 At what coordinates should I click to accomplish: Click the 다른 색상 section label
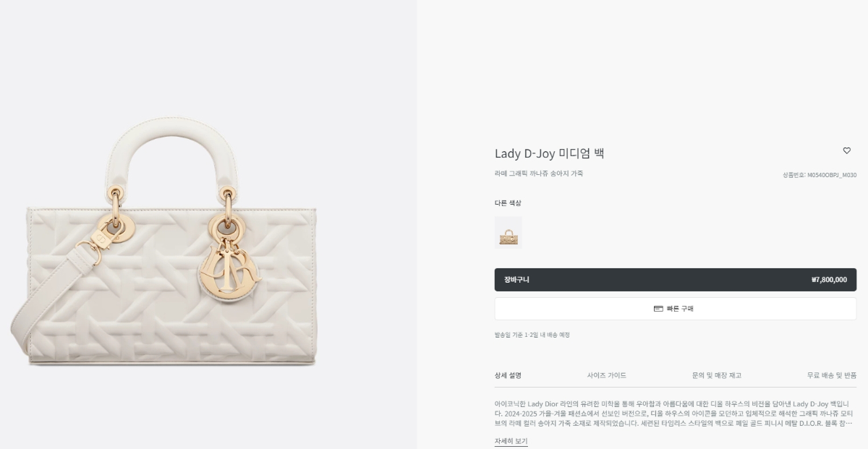coord(508,203)
